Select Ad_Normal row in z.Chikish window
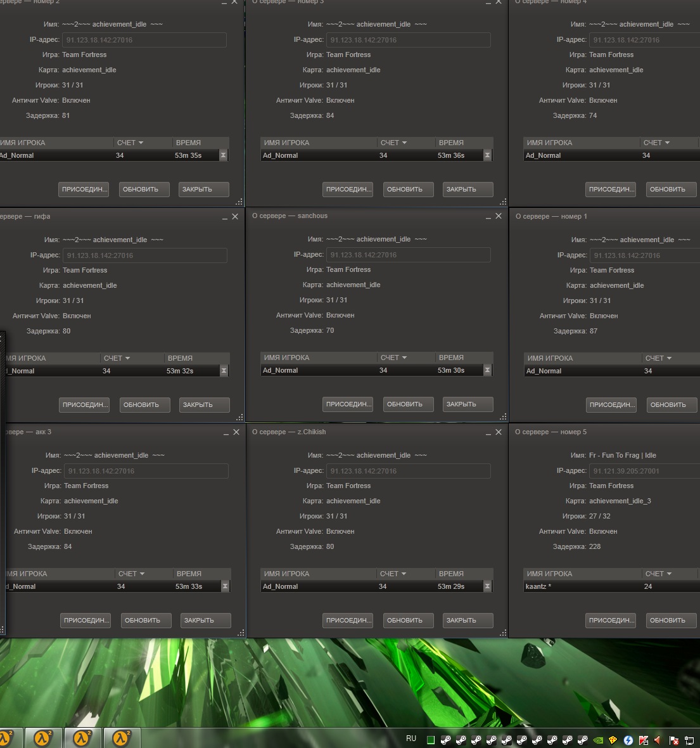Image resolution: width=700 pixels, height=748 pixels. (372, 587)
